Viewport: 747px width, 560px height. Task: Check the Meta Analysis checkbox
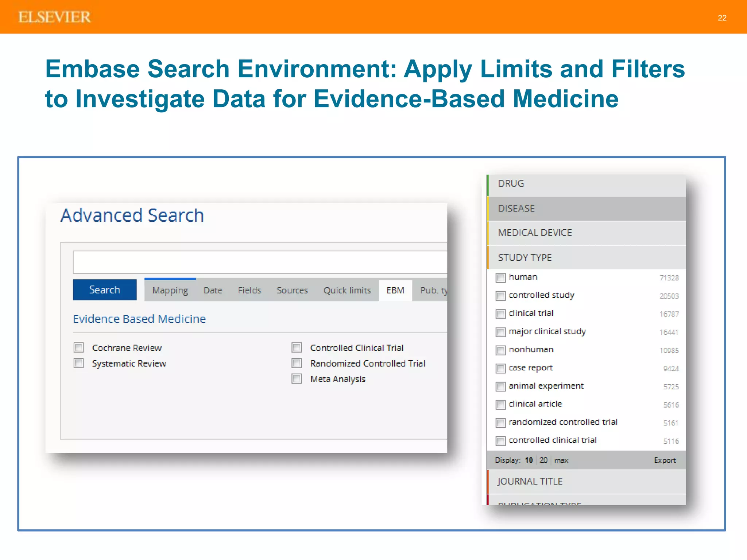pyautogui.click(x=297, y=379)
